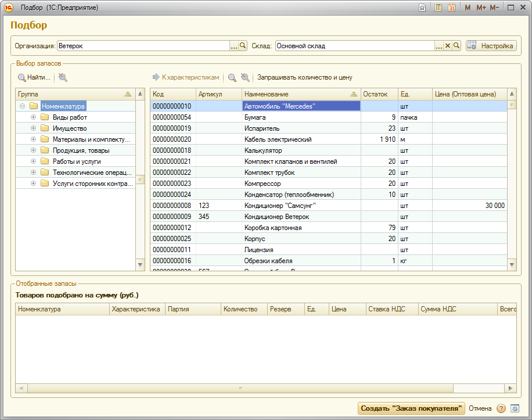This screenshot has width=532, height=420.
Task: Click 'Создать "Заказ покупателя"' button
Action: point(411,408)
